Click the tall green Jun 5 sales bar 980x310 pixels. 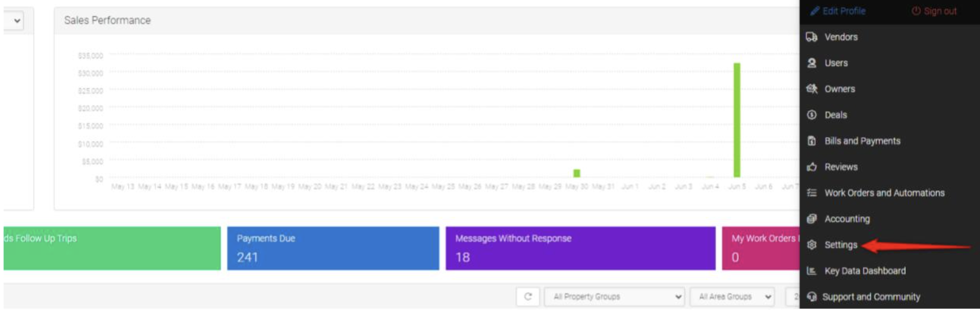click(737, 120)
